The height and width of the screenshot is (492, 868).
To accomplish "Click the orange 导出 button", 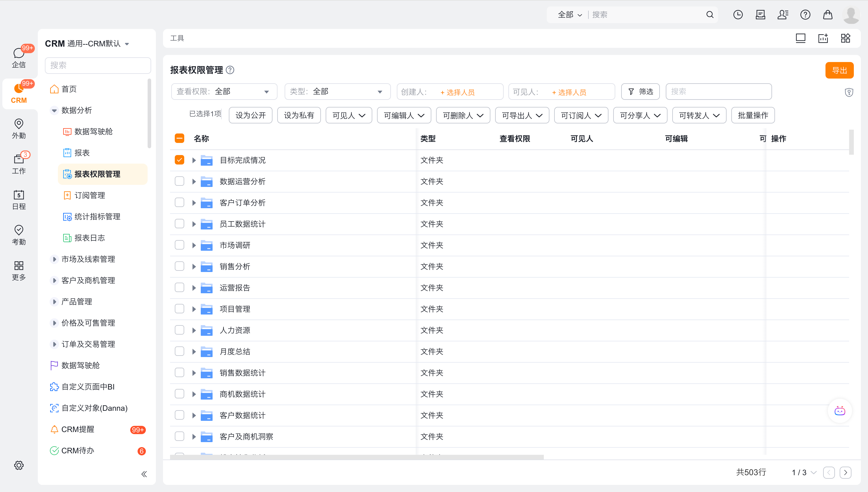I will (x=839, y=70).
